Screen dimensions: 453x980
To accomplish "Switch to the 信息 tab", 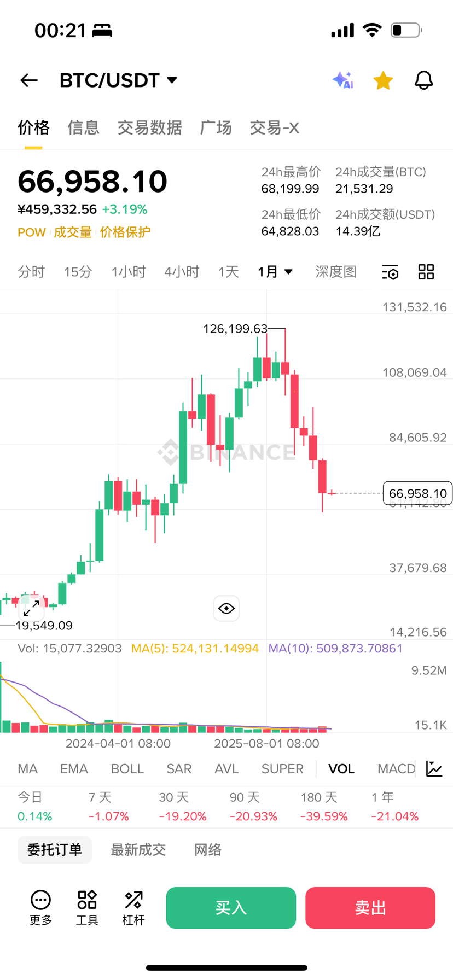I will pos(83,127).
